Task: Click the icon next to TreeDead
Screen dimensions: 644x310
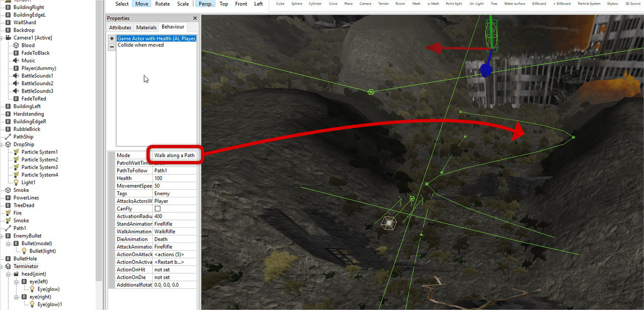Action: 8,205
